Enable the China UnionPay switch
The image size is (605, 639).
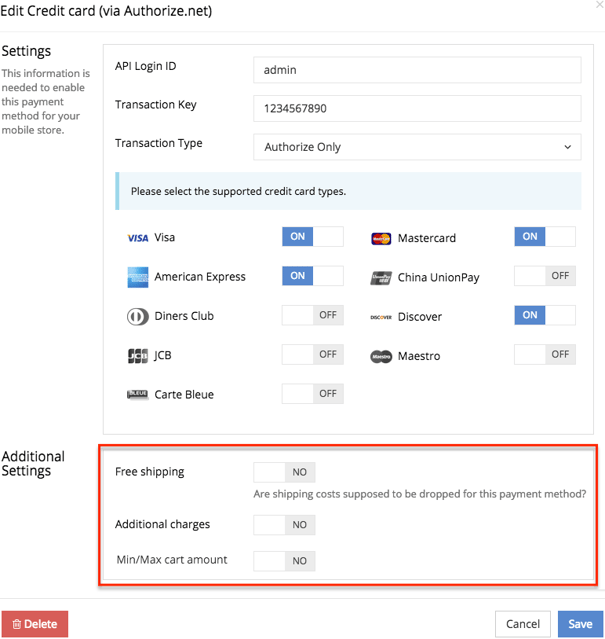coord(545,276)
